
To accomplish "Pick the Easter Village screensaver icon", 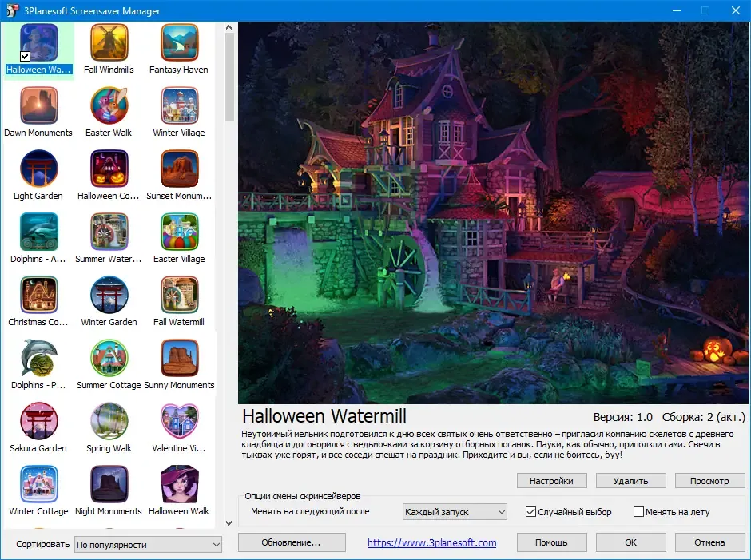I will coord(179,232).
